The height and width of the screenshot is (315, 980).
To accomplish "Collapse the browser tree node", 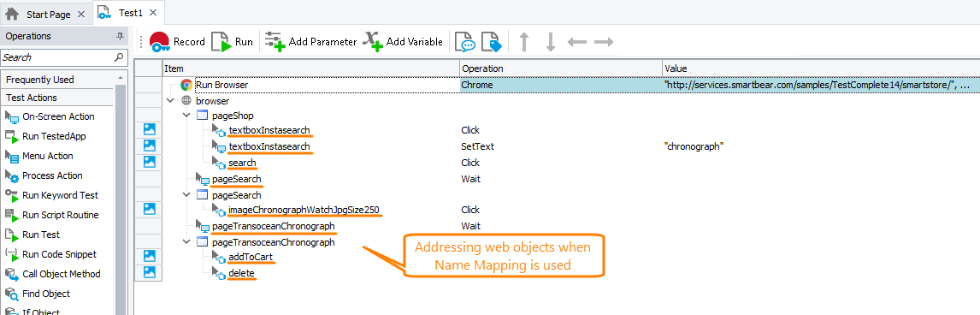I will [x=171, y=100].
